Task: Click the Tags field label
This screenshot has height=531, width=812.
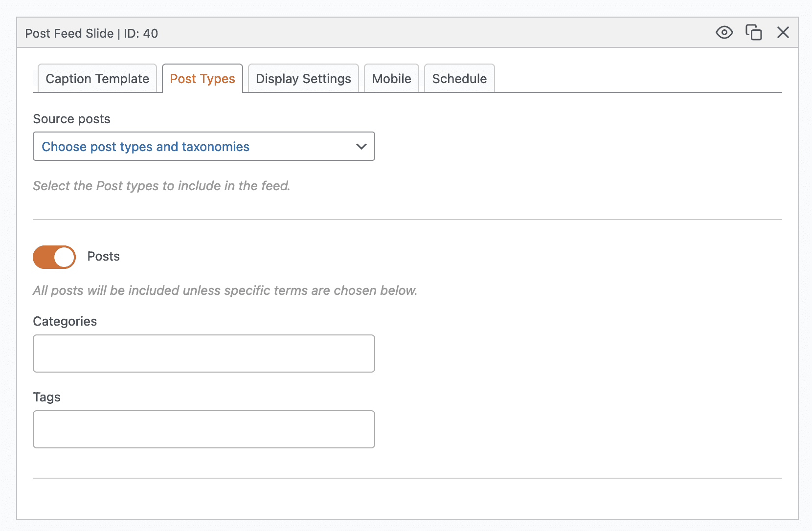Action: [46, 397]
